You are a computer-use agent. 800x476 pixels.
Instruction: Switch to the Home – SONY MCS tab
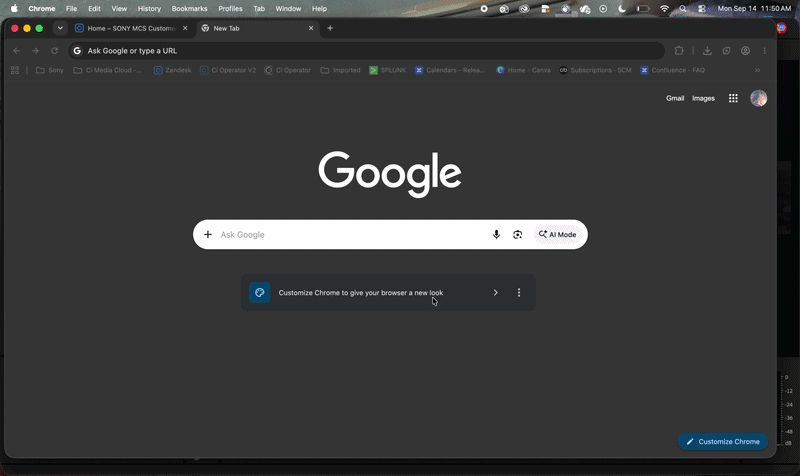[x=132, y=29]
